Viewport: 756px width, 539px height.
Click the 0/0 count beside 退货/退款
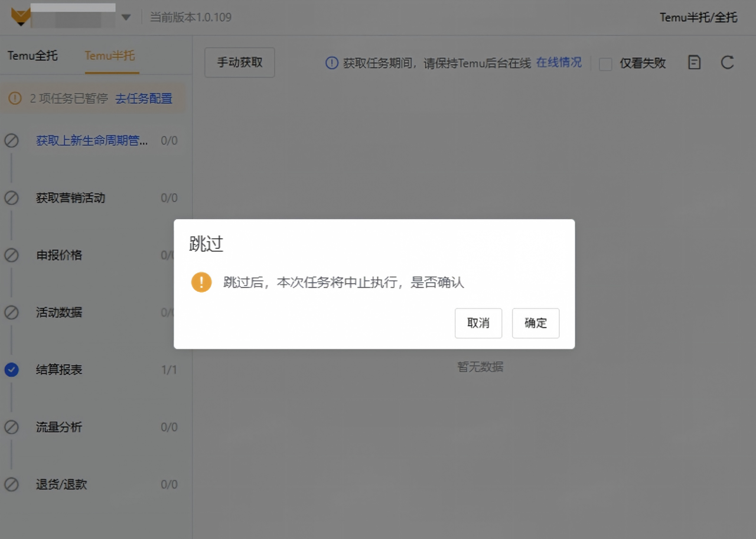[170, 485]
